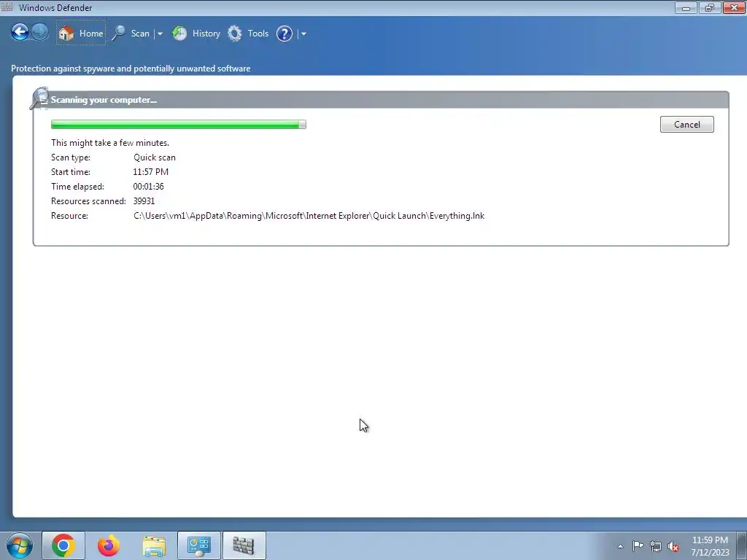Open the Windows Start button

[20, 545]
